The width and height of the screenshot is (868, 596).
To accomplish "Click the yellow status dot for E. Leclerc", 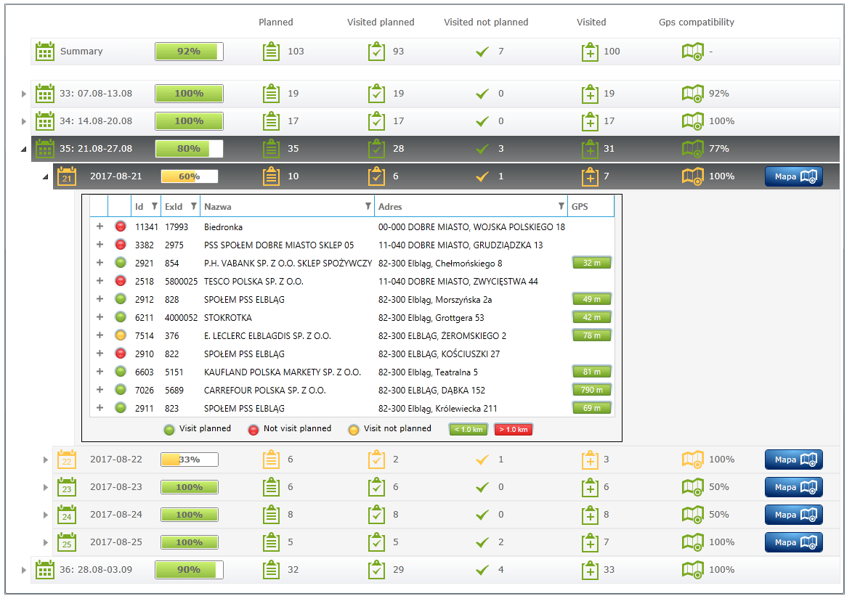I will 121,336.
